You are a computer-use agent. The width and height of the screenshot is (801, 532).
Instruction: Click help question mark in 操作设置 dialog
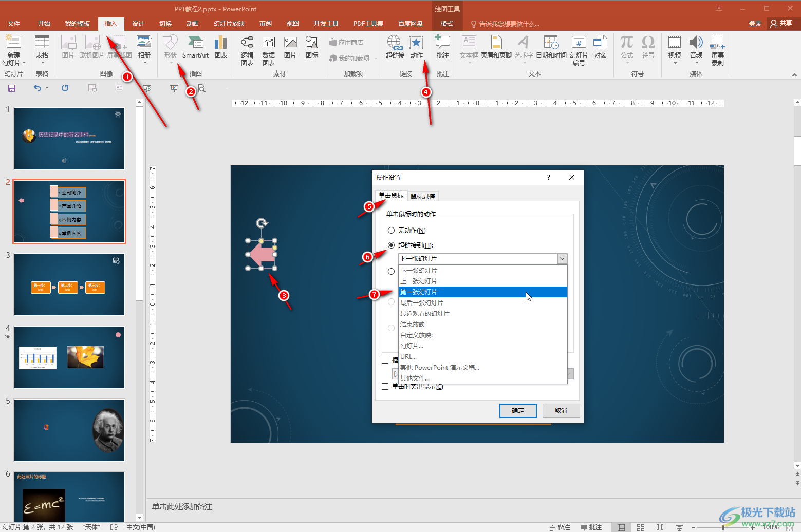pyautogui.click(x=549, y=177)
